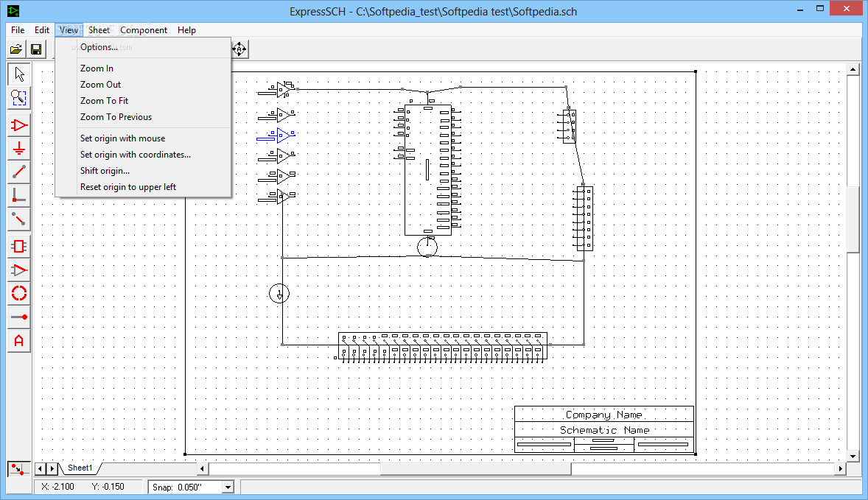Choose the insert corner in wire tool
This screenshot has height=500, width=868.
pyautogui.click(x=19, y=196)
